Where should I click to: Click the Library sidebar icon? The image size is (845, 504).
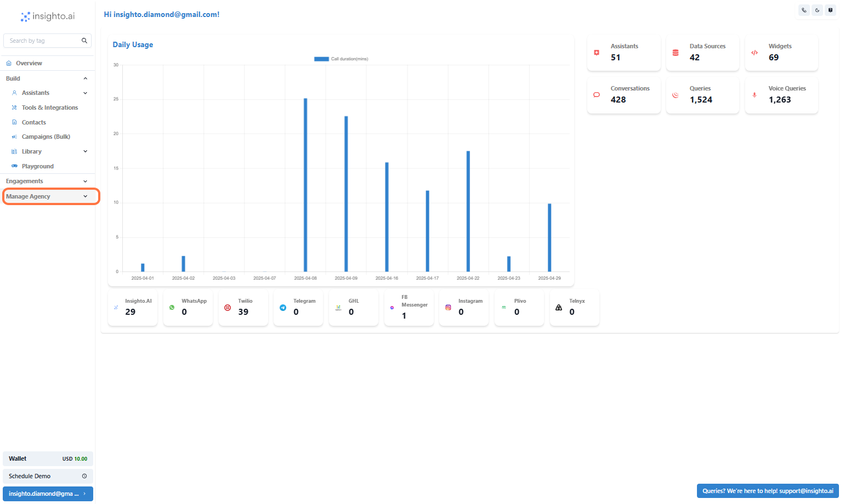(14, 152)
